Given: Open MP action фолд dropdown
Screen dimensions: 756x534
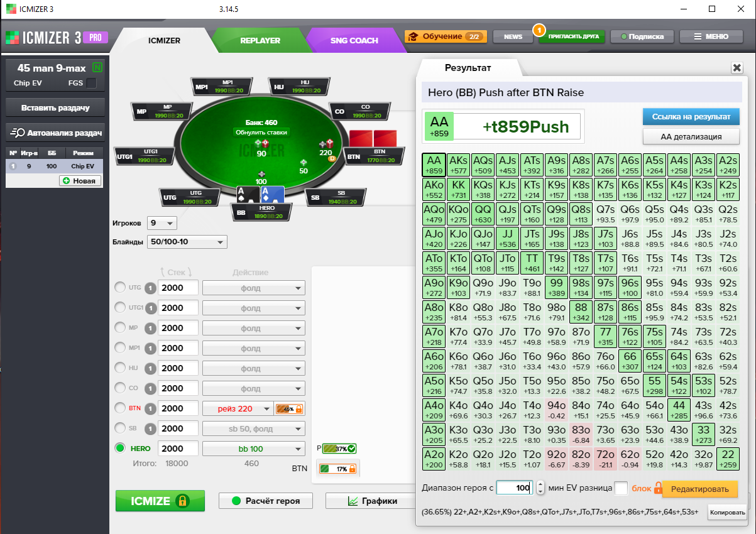Looking at the screenshot, I should (x=254, y=328).
